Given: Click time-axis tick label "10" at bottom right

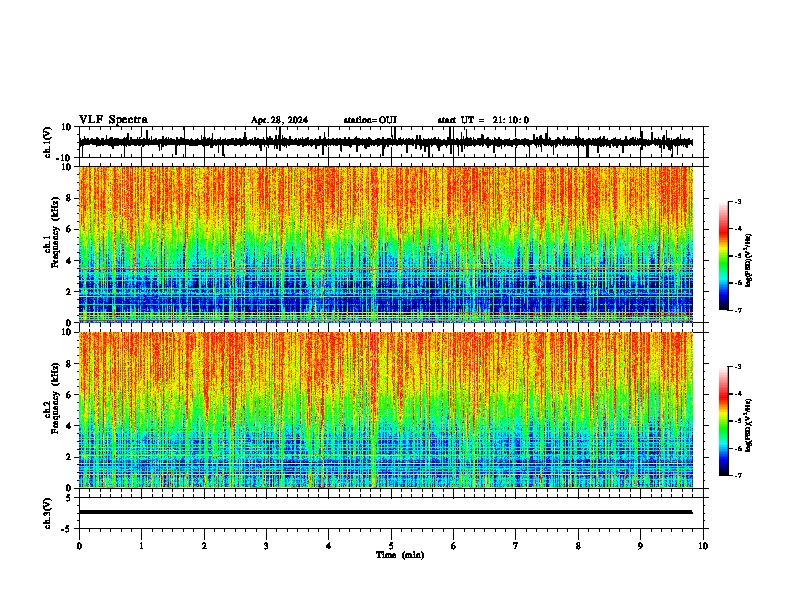Looking at the screenshot, I should (x=703, y=546).
